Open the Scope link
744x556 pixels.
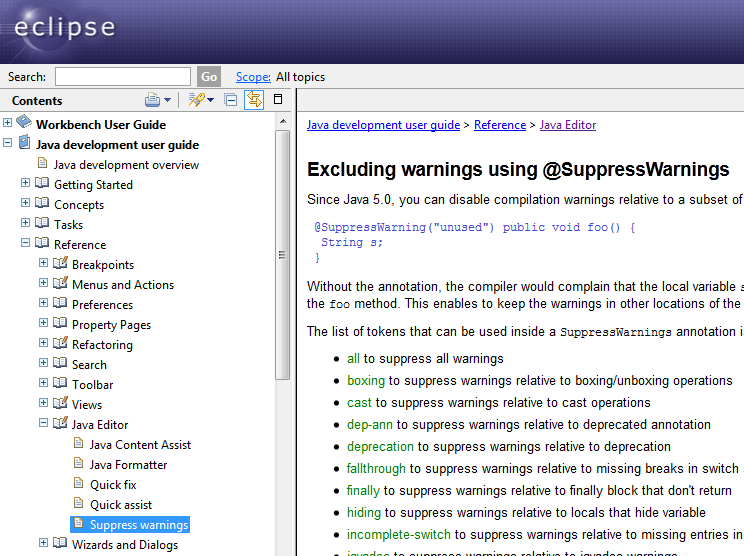coord(253,77)
